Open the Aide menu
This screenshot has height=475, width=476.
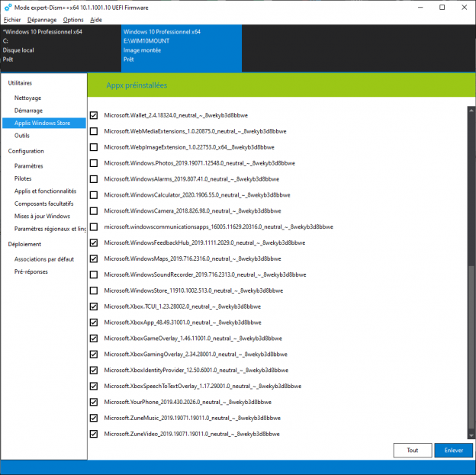coord(96,19)
